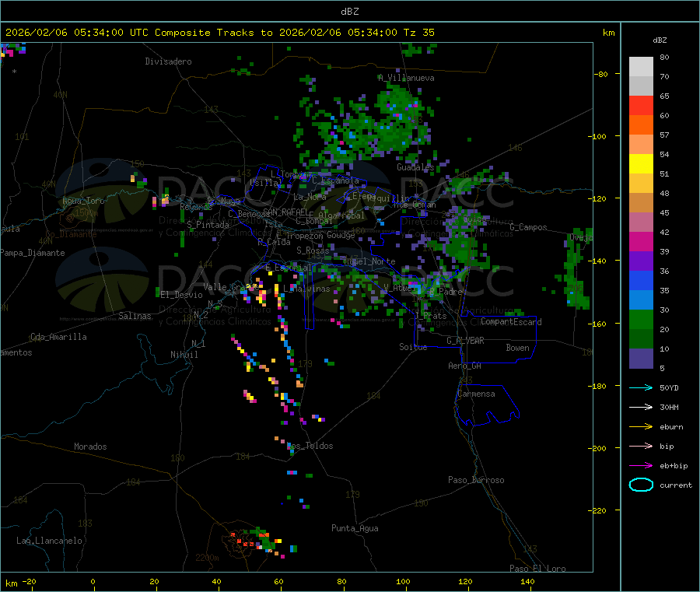Click the S_Rosas map label
The width and height of the screenshot is (700, 592).
(x=313, y=250)
